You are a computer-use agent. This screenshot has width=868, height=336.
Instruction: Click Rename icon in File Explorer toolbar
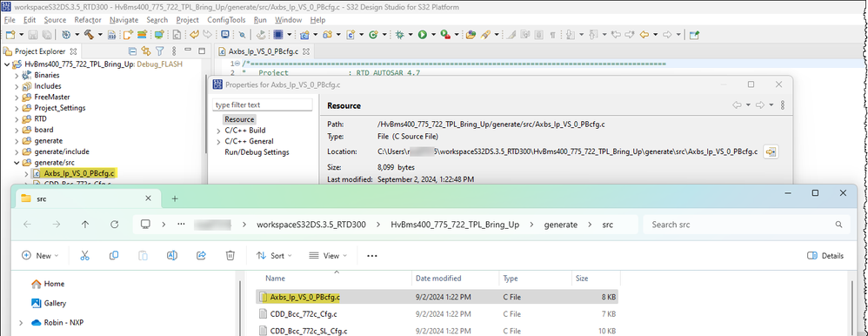171,255
